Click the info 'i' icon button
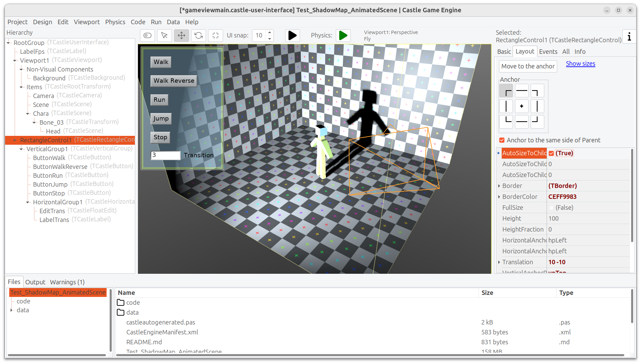641x364 pixels. (x=629, y=37)
